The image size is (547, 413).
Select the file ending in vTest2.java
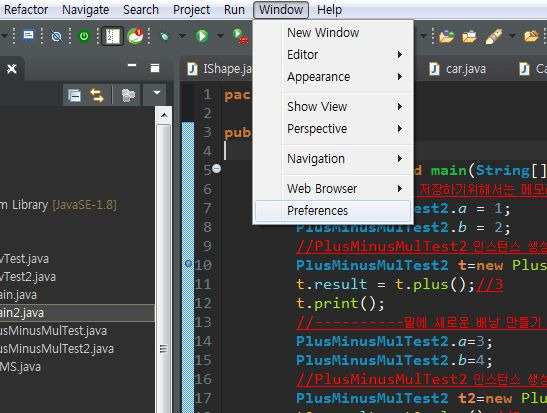click(x=28, y=277)
